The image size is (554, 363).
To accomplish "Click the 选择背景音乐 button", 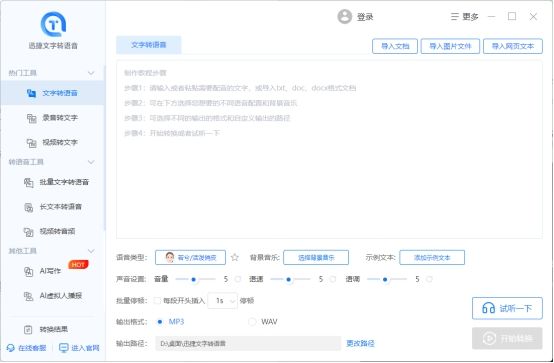I will (x=316, y=257).
